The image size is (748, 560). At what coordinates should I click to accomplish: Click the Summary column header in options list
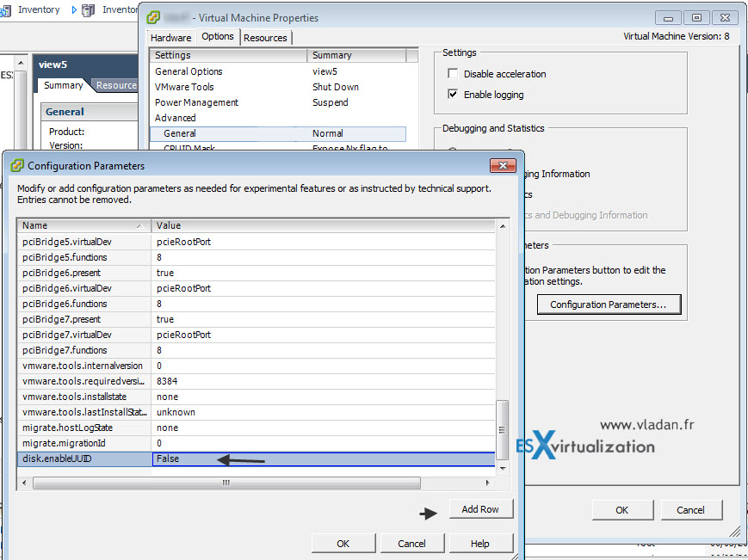(356, 55)
